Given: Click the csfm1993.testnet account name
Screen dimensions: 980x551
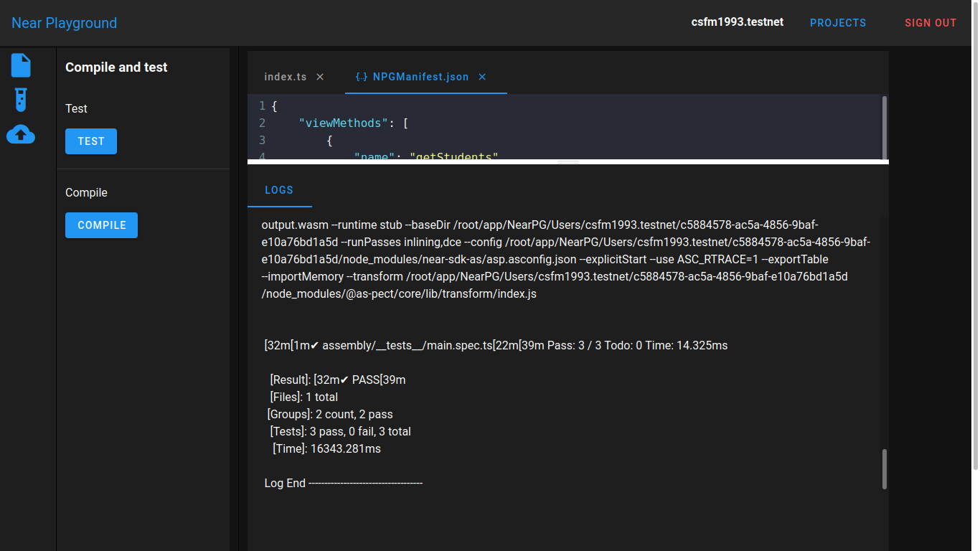Looking at the screenshot, I should click(738, 22).
